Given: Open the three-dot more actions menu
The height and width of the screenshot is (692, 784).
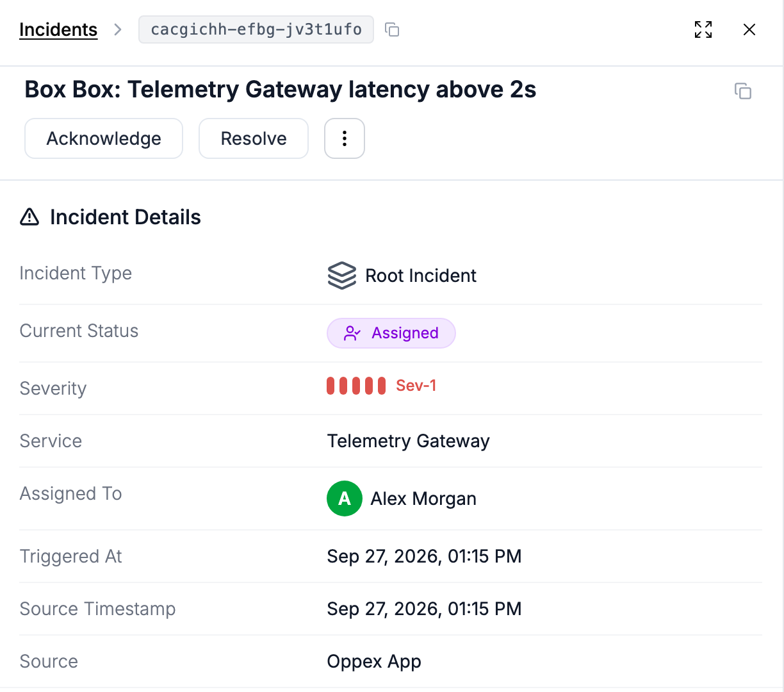Looking at the screenshot, I should point(345,138).
